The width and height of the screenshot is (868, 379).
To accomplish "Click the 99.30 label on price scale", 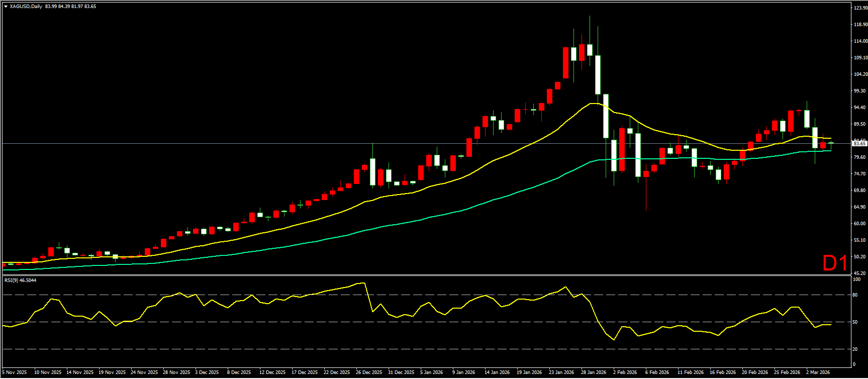I will (x=860, y=91).
